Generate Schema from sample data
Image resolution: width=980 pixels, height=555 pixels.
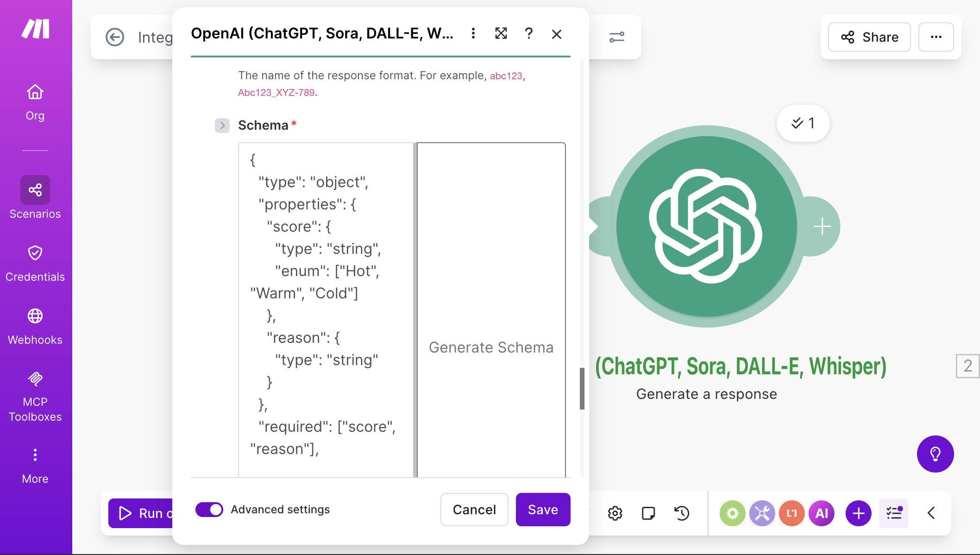(x=491, y=347)
